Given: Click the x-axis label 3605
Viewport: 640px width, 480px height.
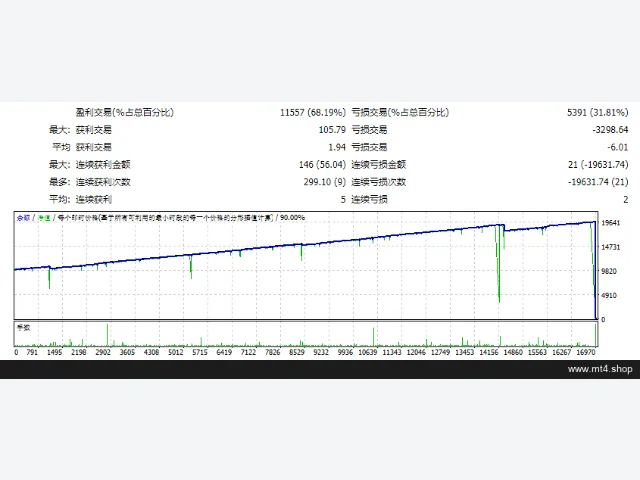Looking at the screenshot, I should coord(127,352).
